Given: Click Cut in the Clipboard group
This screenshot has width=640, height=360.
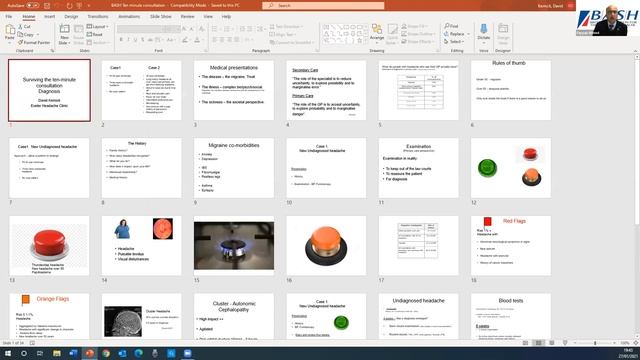Looking at the screenshot, I should click(x=24, y=27).
